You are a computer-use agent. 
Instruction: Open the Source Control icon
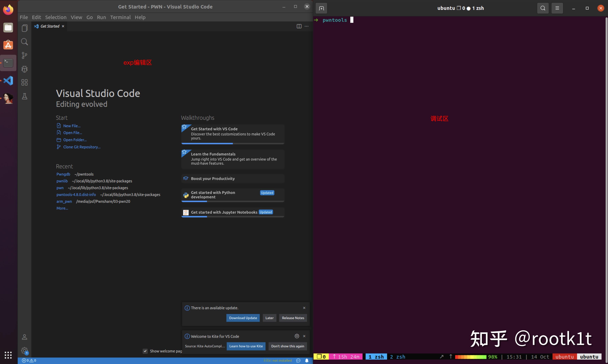coord(24,55)
